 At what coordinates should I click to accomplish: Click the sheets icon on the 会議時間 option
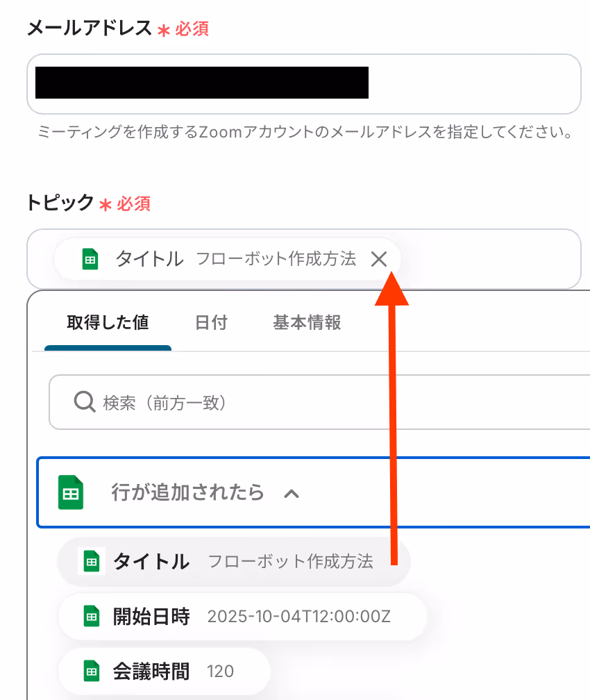[92, 671]
